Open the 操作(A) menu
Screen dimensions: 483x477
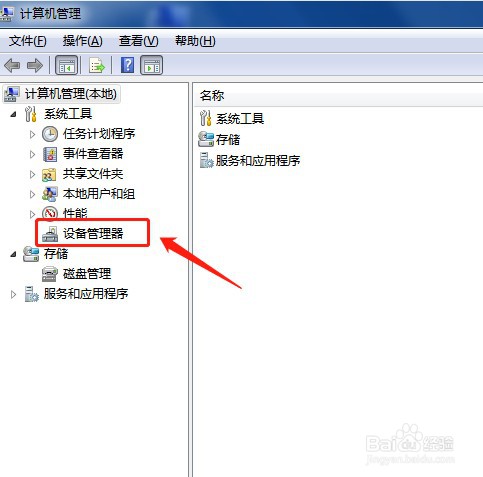tap(82, 41)
